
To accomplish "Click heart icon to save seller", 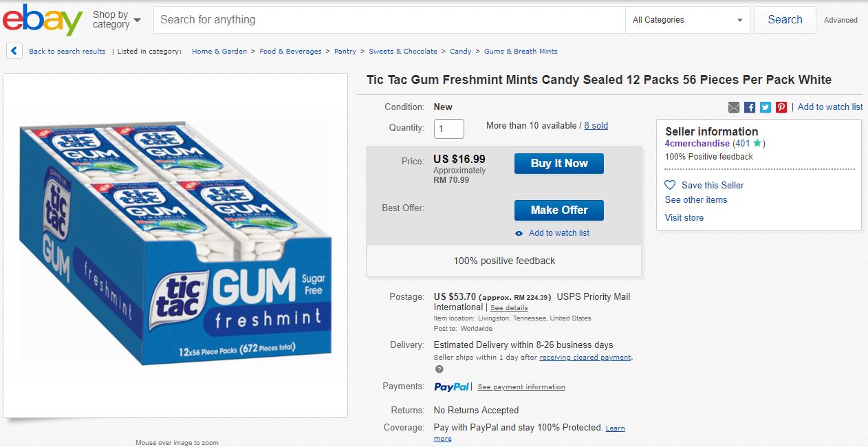I will click(x=670, y=185).
